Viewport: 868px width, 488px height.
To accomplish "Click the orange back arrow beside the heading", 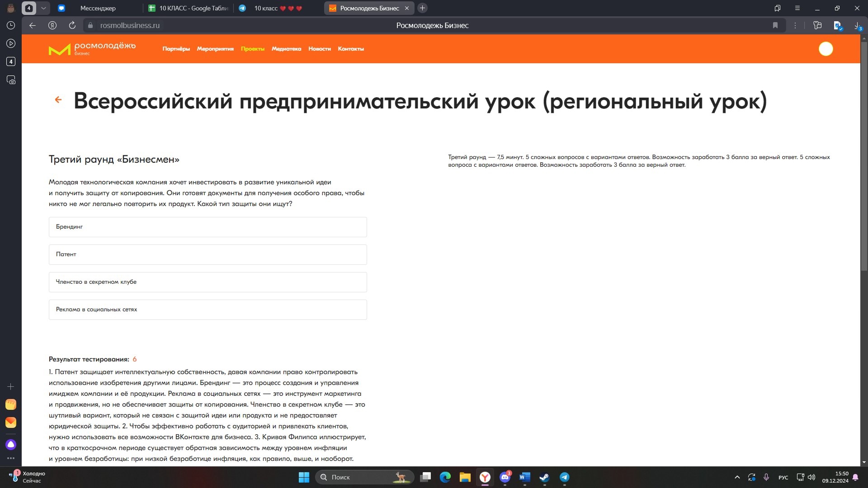I will [x=58, y=100].
